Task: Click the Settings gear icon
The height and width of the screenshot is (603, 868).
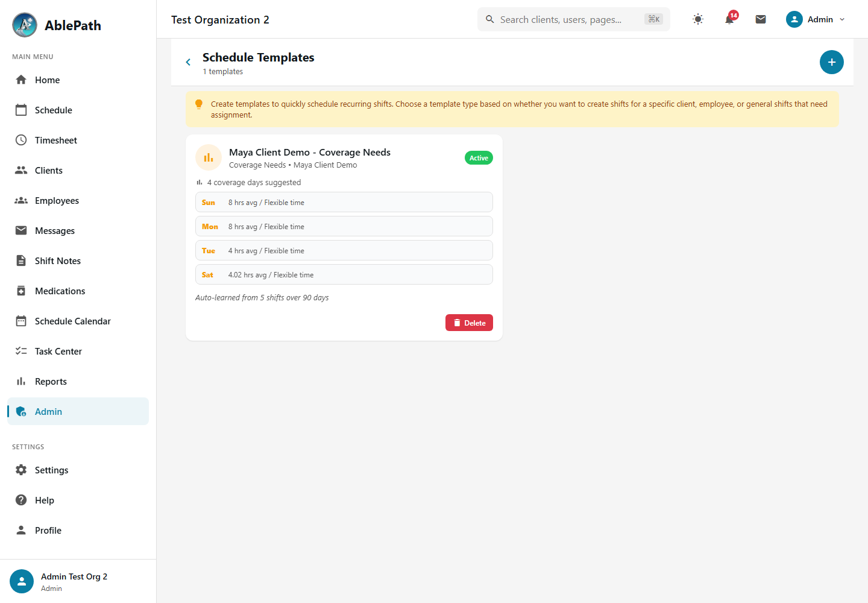Action: pyautogui.click(x=21, y=470)
